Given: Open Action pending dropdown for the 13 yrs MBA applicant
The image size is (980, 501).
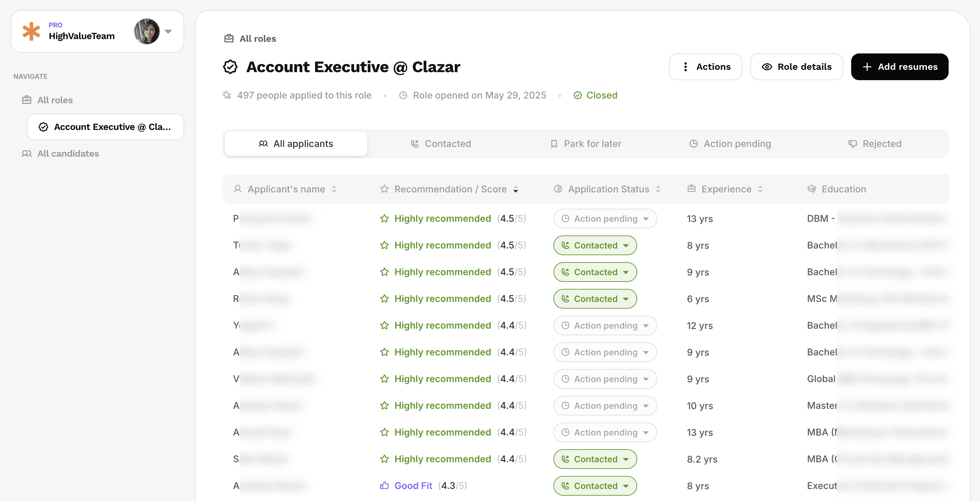Looking at the screenshot, I should coord(605,432).
